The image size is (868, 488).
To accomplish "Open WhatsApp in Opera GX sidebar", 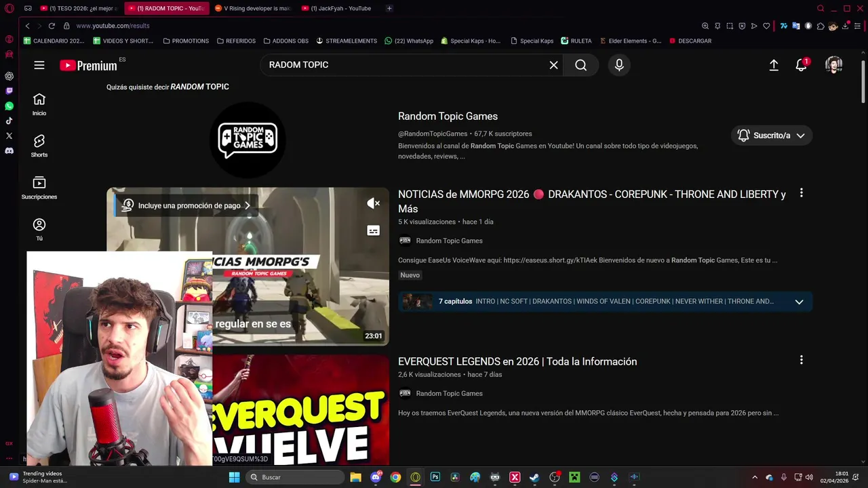I will pyautogui.click(x=9, y=106).
